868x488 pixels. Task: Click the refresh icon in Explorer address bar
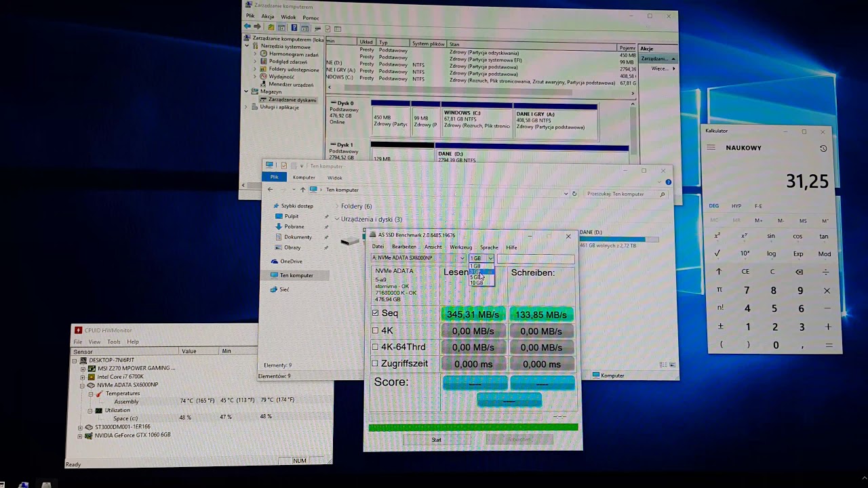tap(574, 194)
